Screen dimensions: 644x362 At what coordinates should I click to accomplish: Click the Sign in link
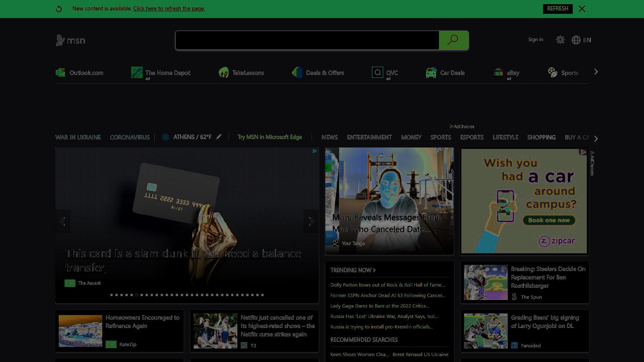tap(535, 39)
